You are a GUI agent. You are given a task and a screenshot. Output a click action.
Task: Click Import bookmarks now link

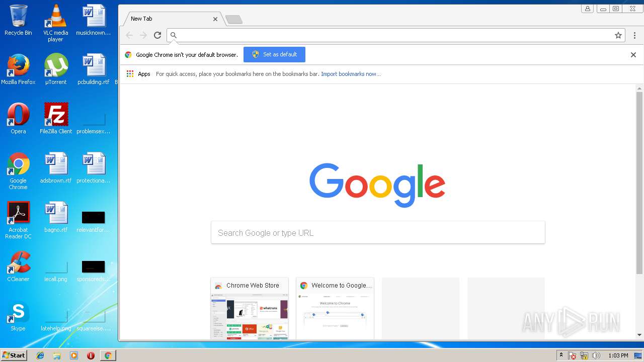pyautogui.click(x=351, y=74)
